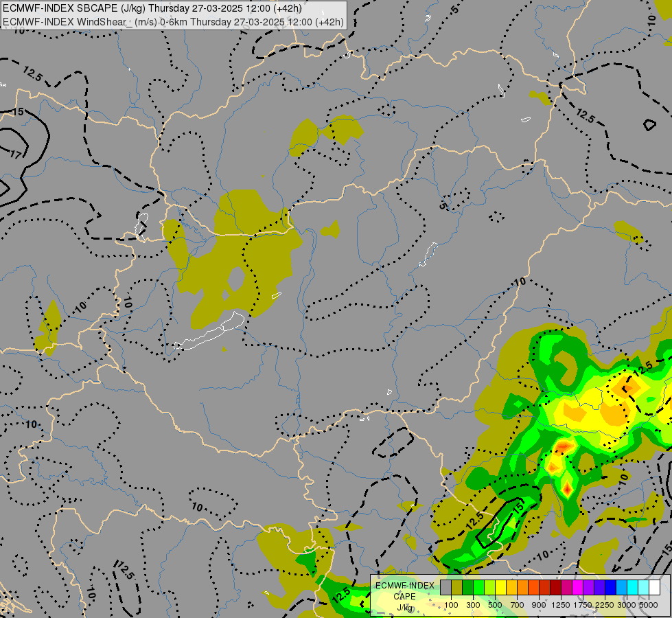
Task: Click the legend label 500
Action: 495,605
